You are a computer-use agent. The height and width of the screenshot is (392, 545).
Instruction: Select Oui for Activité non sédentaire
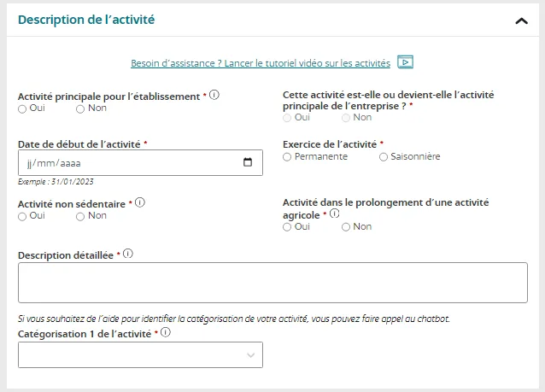pos(22,217)
